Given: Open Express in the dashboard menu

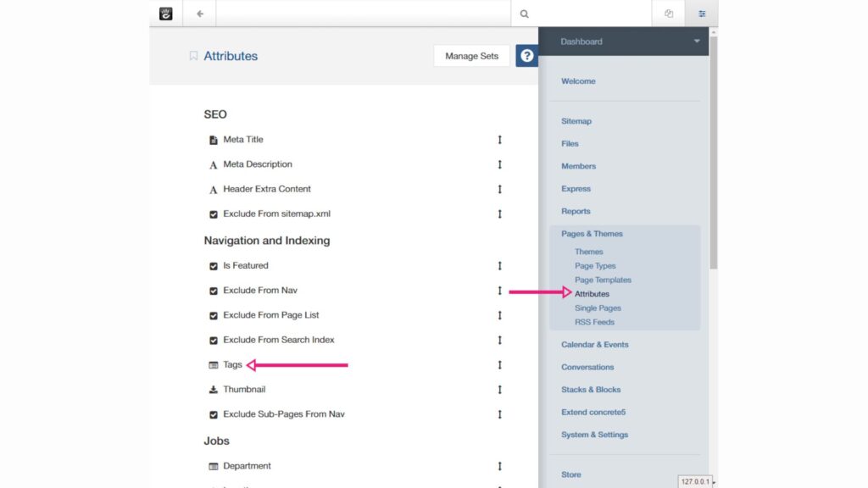Looking at the screenshot, I should click(x=576, y=189).
